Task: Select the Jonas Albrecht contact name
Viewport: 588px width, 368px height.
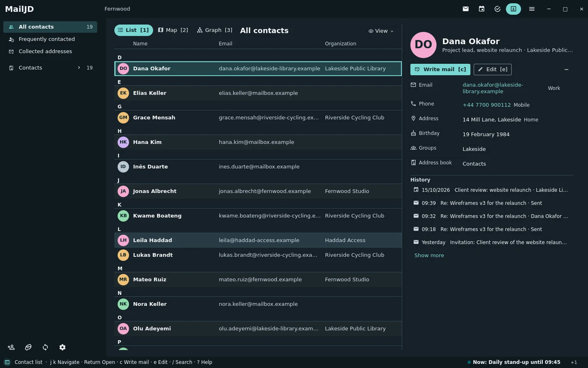Action: click(155, 191)
